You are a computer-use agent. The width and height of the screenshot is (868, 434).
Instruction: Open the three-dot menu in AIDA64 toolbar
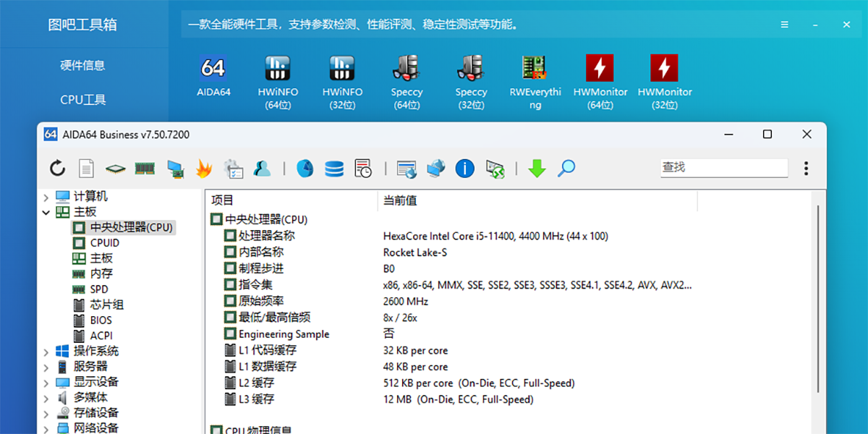[807, 169]
